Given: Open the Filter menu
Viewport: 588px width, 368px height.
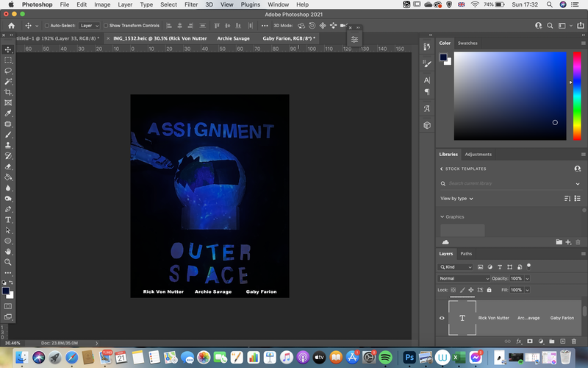Looking at the screenshot, I should point(191,4).
